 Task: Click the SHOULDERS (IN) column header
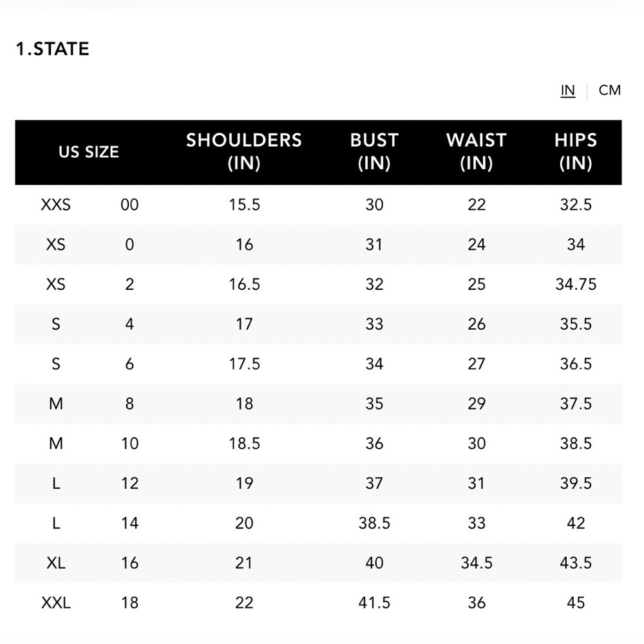pyautogui.click(x=244, y=151)
